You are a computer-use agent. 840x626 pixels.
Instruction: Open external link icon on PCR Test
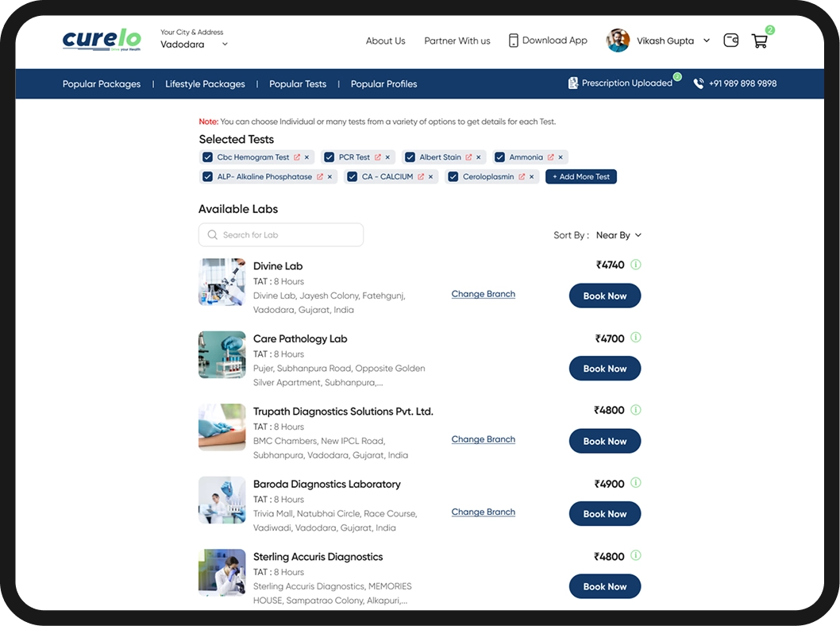(x=378, y=157)
